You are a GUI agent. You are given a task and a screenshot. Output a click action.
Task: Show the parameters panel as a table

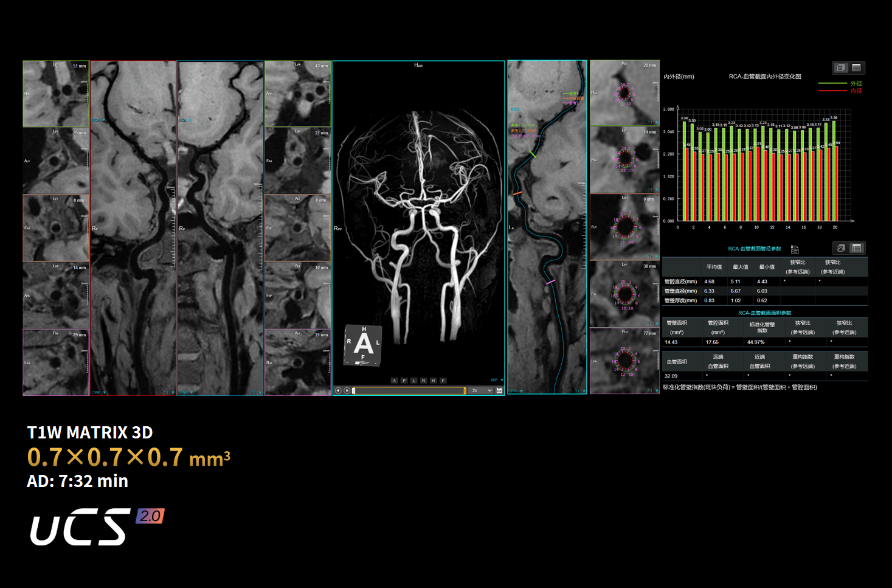[857, 248]
